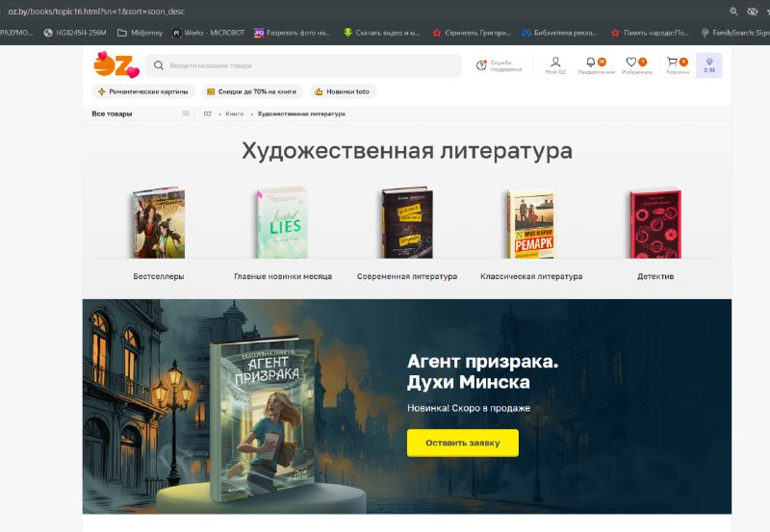Select the Романтические картины chip

[x=143, y=91]
